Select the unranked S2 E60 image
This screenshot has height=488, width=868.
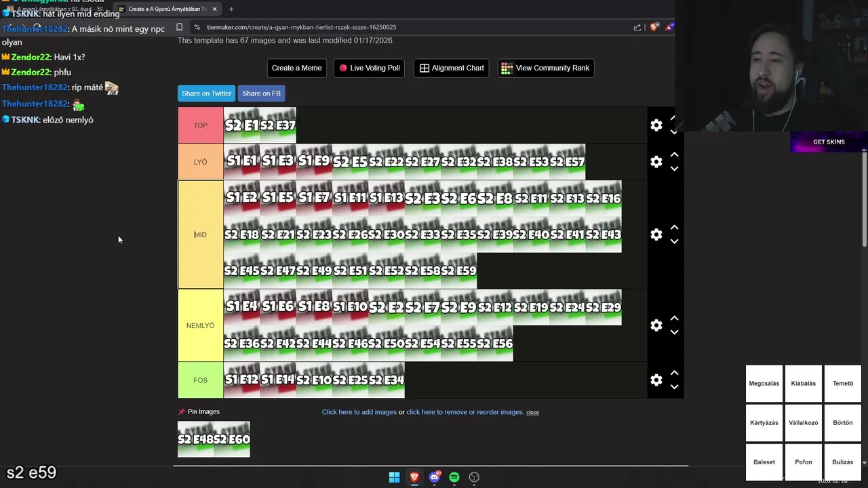coord(232,439)
